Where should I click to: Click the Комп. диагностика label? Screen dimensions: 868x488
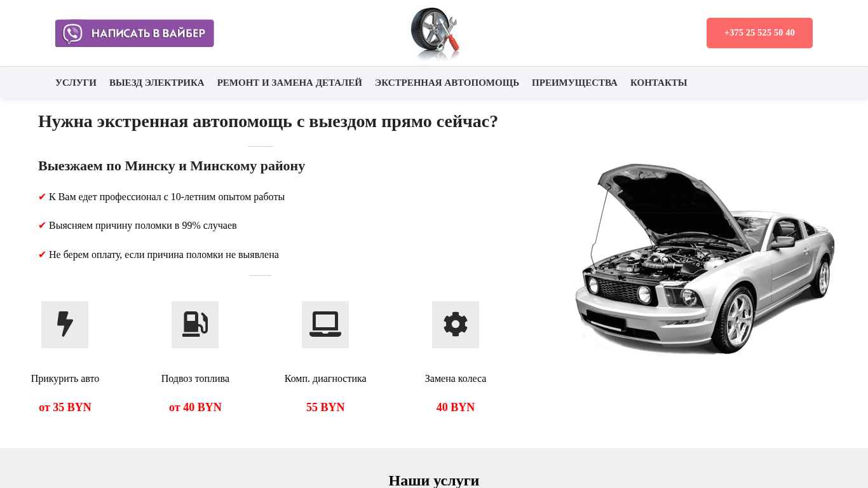coord(325,379)
